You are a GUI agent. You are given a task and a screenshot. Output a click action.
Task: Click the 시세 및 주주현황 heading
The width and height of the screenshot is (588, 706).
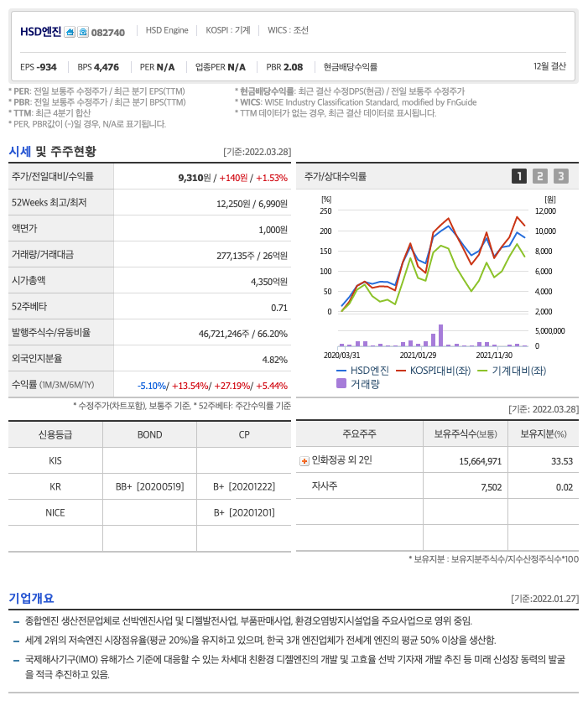52,151
